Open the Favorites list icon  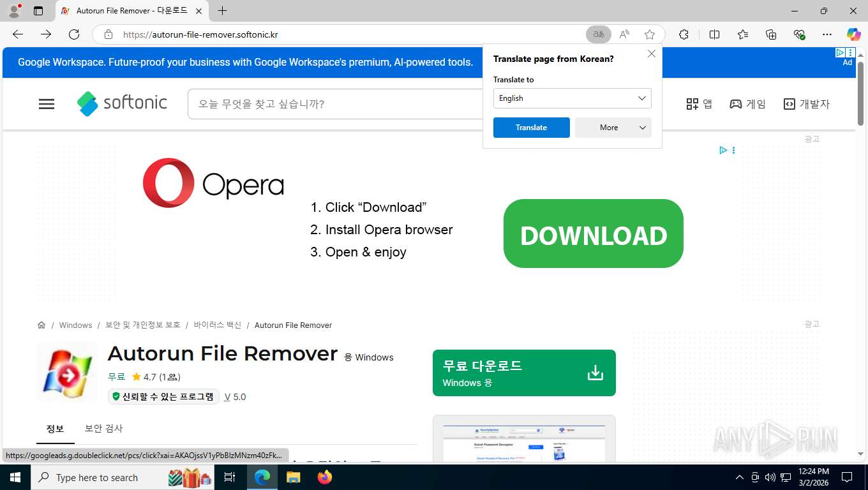[743, 34]
